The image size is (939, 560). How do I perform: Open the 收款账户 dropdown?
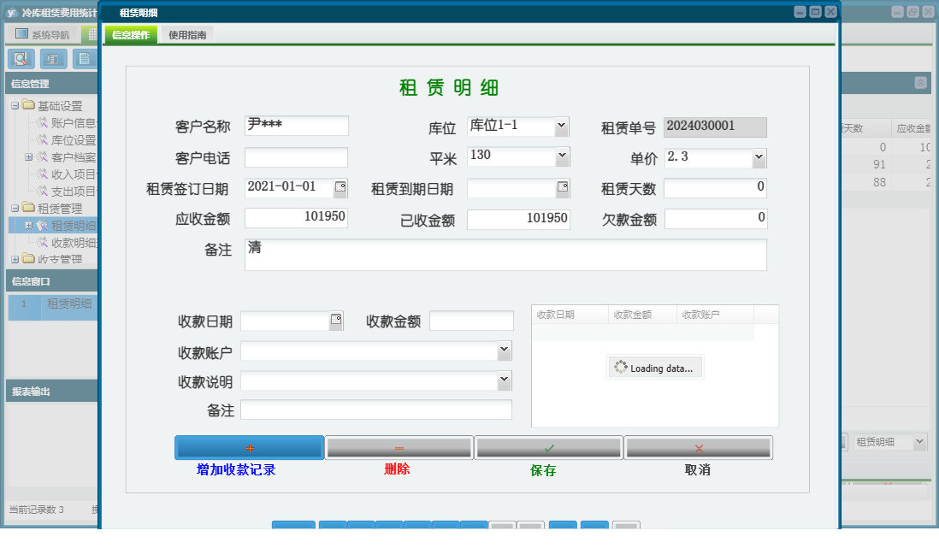pyautogui.click(x=505, y=350)
